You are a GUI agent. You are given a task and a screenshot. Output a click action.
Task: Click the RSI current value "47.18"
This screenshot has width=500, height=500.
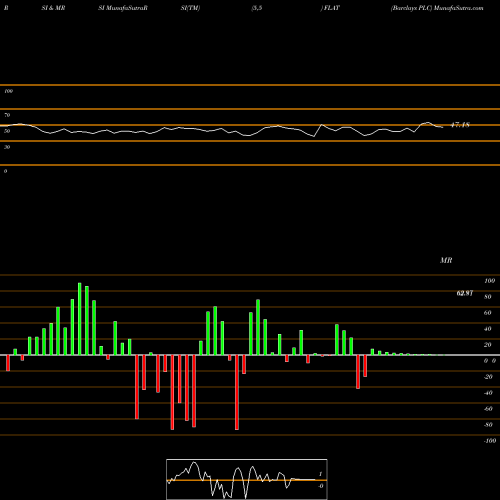coord(460,125)
